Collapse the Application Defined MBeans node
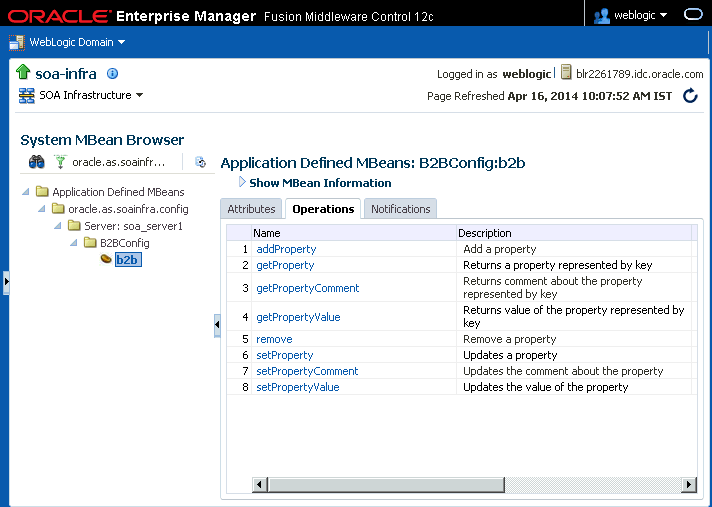712x507 pixels. (26, 192)
